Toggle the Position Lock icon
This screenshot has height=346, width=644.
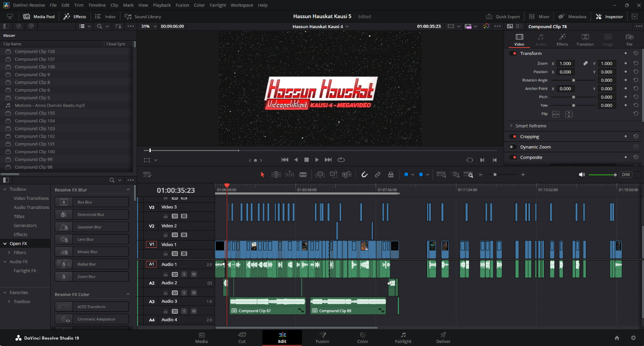pyautogui.click(x=391, y=175)
